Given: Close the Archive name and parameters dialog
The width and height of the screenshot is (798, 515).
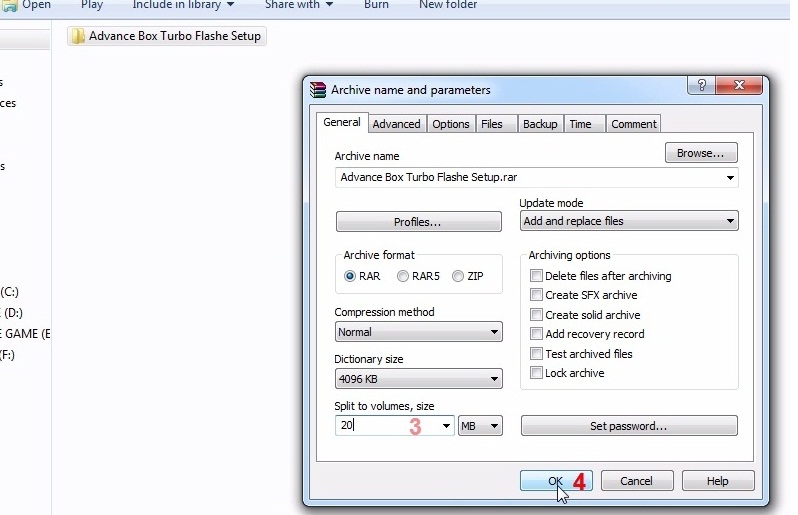Looking at the screenshot, I should pos(739,85).
